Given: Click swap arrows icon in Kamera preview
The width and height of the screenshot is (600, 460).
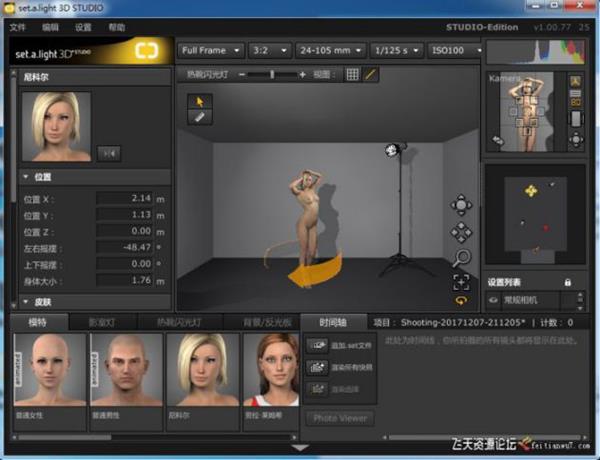Looking at the screenshot, I should (x=498, y=140).
